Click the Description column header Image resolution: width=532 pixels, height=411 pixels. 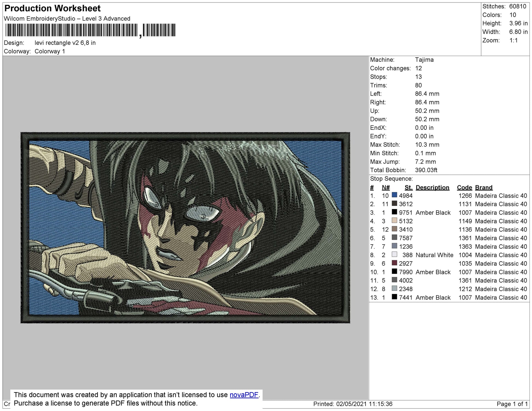pos(432,187)
